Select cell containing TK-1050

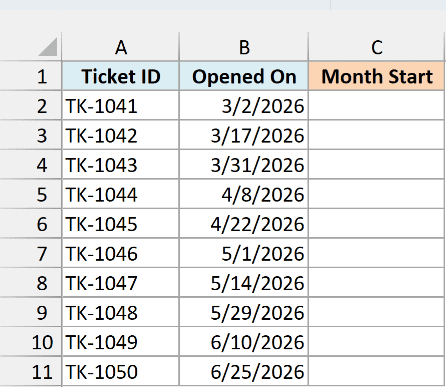[121, 371]
